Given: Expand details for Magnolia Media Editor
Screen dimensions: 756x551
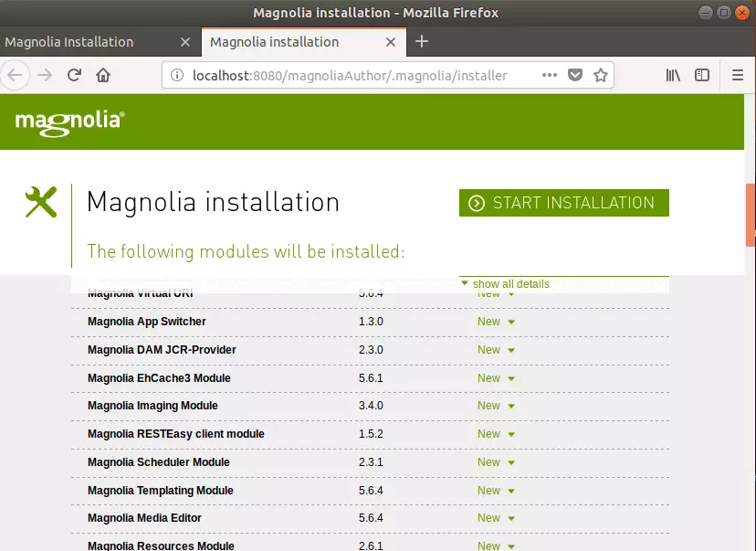Looking at the screenshot, I should coord(496,518).
